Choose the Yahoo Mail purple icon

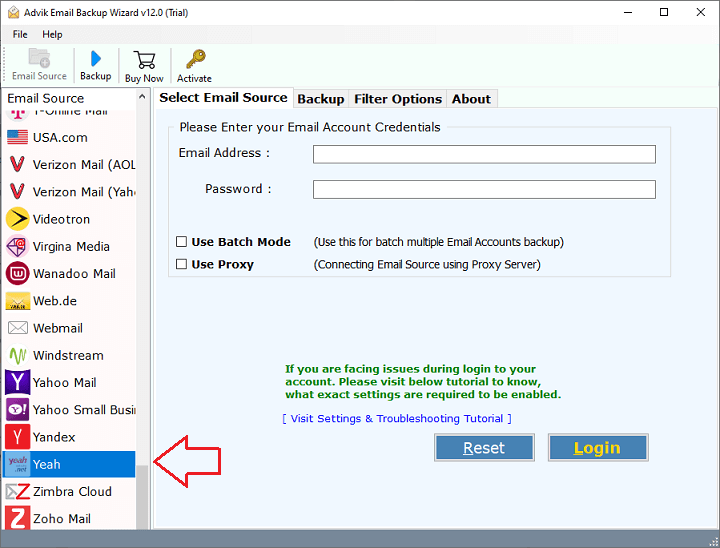tap(17, 382)
